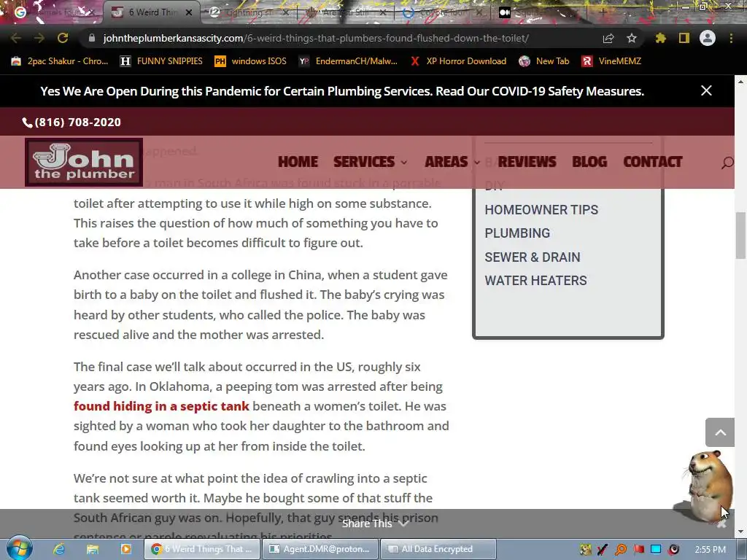Open the Chrome extensions puzzle icon

tap(660, 38)
